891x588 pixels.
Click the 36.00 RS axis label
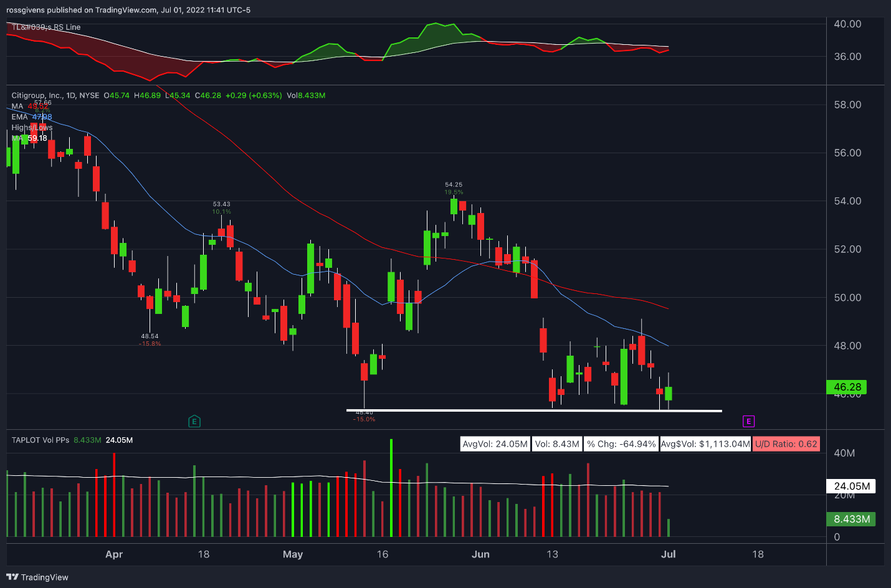pyautogui.click(x=847, y=57)
